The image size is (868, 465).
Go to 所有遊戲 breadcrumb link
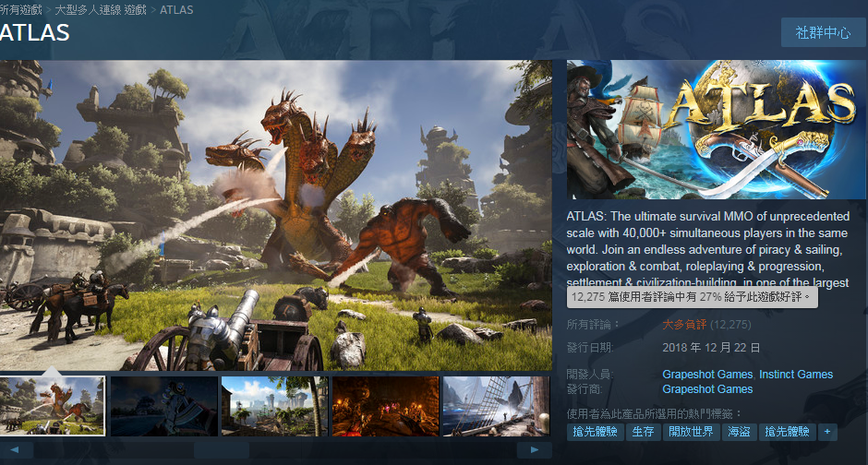tap(21, 10)
